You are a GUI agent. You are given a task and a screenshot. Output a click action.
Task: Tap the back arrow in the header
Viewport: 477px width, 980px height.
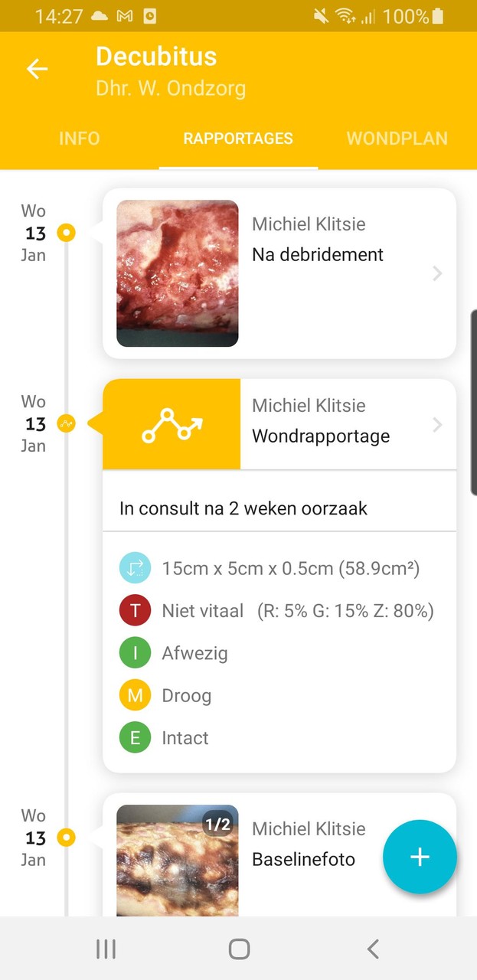coord(37,68)
